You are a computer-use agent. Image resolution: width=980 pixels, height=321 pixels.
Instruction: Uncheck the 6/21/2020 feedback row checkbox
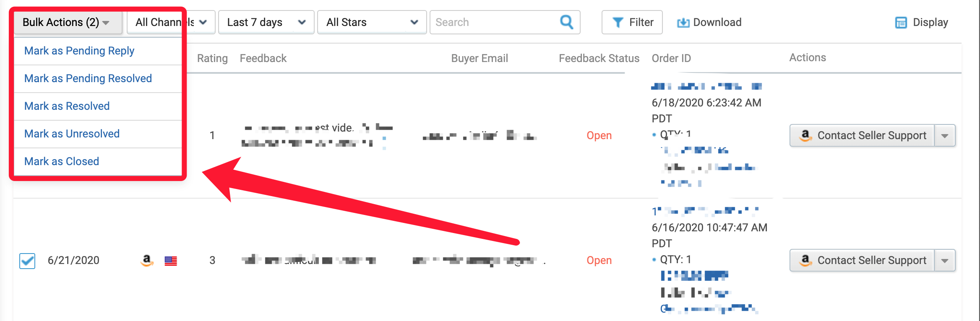coord(27,261)
